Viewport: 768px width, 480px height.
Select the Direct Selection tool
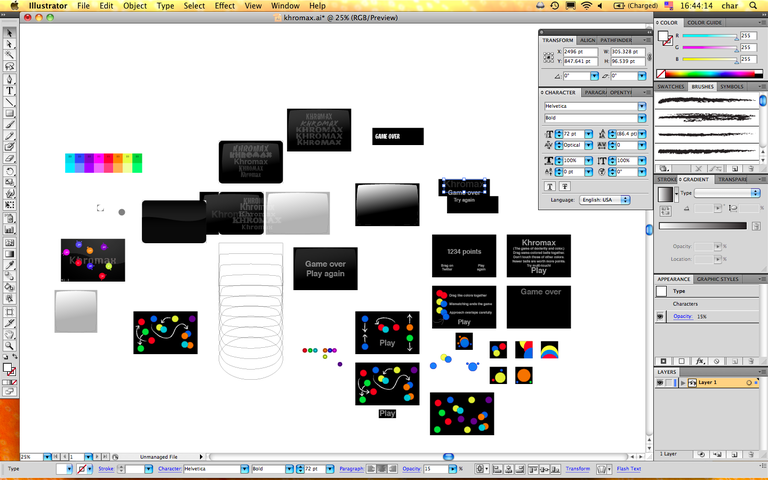pos(9,44)
